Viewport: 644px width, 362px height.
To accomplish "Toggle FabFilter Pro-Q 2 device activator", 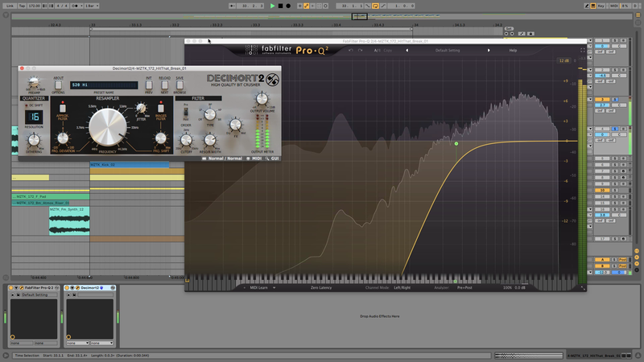I will pos(10,288).
